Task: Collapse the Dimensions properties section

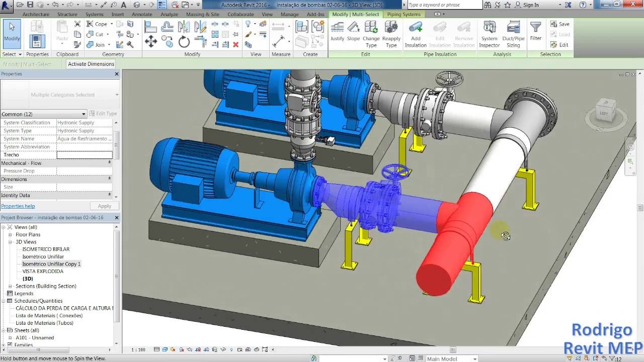Action: tap(109, 179)
